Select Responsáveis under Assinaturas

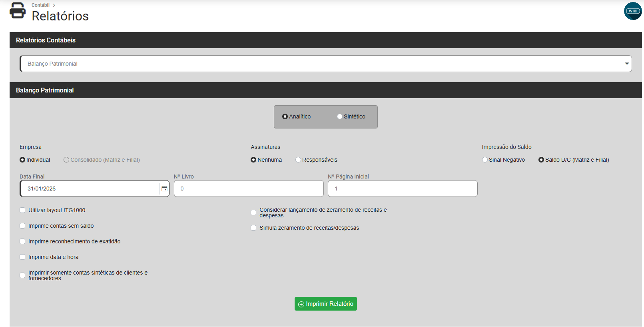[298, 160]
